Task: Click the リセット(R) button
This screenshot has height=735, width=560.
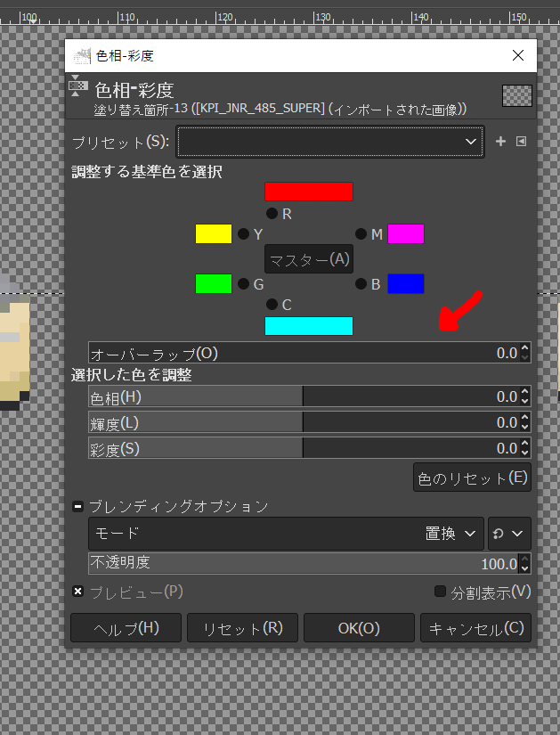Action: click(x=243, y=628)
